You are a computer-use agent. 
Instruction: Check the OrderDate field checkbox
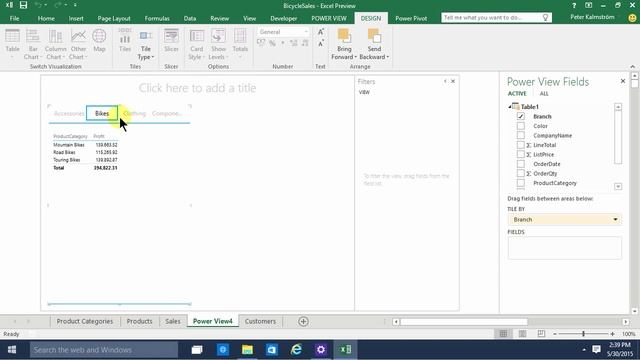coord(521,164)
